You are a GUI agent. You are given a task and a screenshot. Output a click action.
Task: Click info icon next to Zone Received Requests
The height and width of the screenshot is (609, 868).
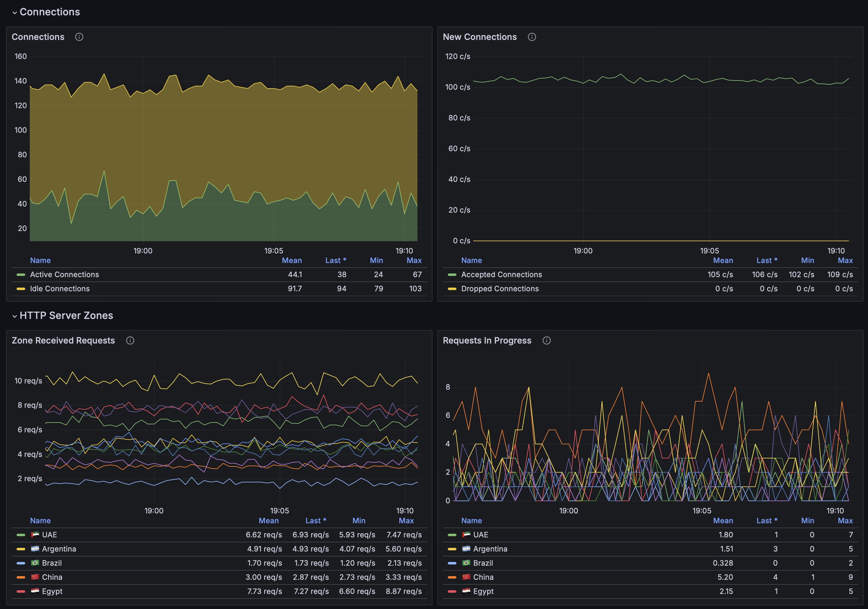pos(130,340)
